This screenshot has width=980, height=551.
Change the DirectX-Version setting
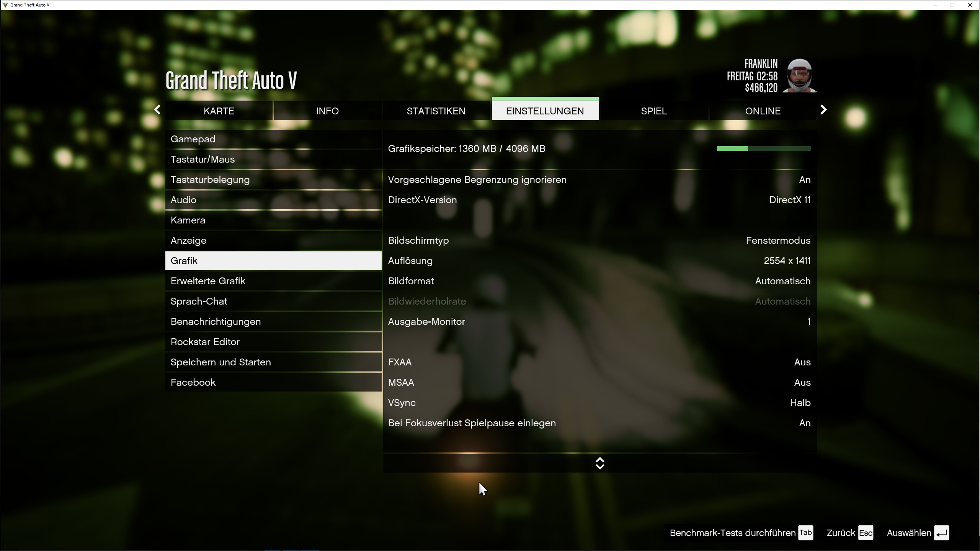coord(600,200)
